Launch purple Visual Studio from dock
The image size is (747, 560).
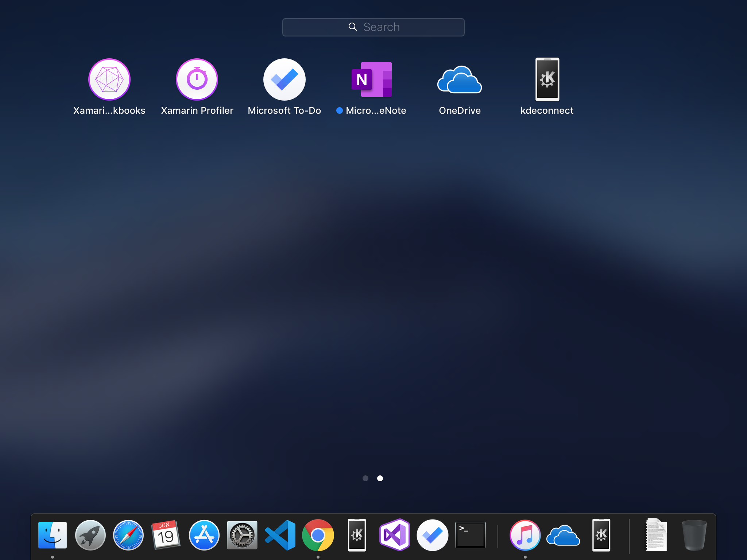pyautogui.click(x=395, y=535)
